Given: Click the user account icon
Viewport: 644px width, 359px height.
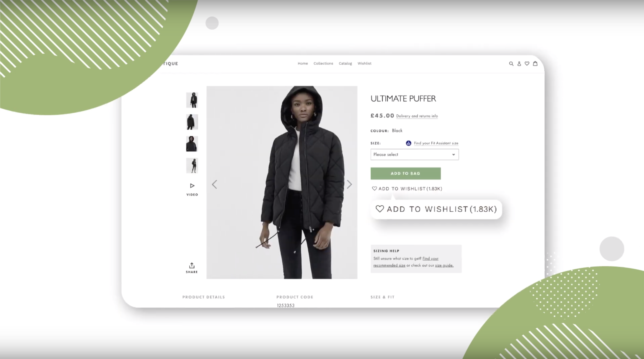Looking at the screenshot, I should (x=519, y=63).
